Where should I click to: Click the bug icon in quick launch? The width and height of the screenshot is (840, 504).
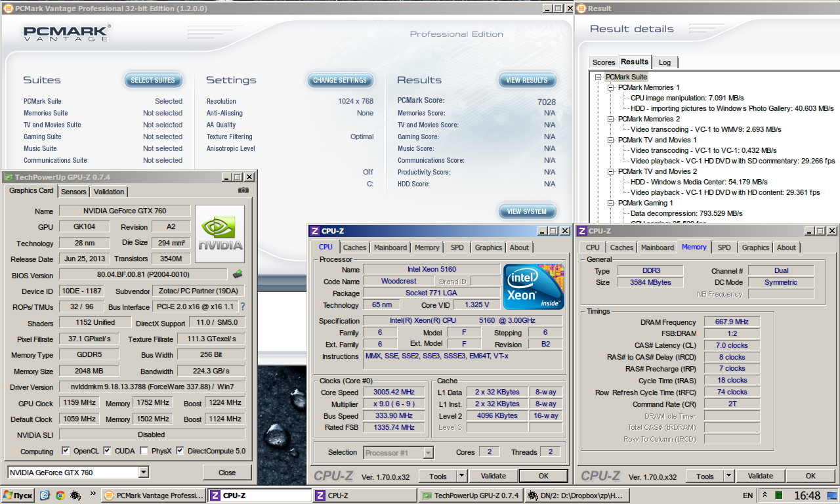tap(75, 495)
